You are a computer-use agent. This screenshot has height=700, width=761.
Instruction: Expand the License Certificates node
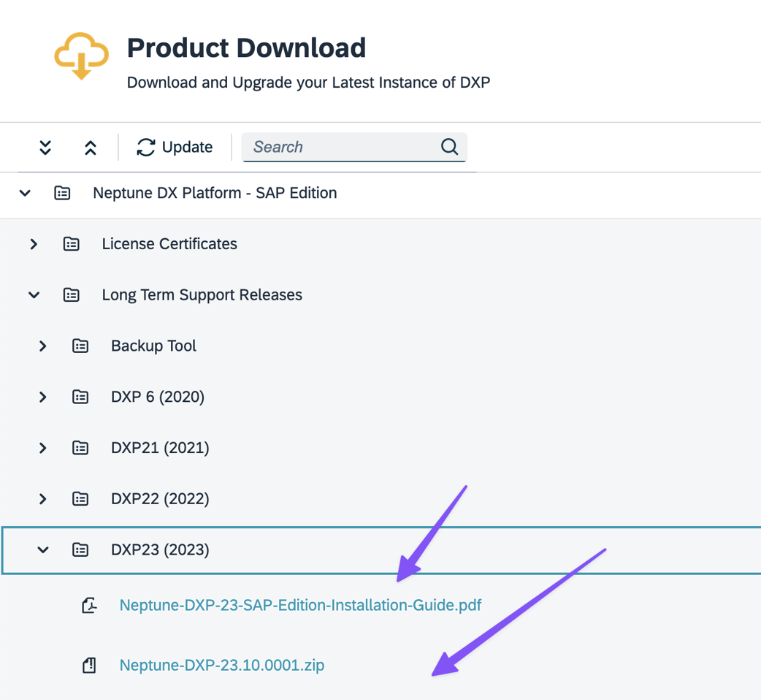point(34,244)
